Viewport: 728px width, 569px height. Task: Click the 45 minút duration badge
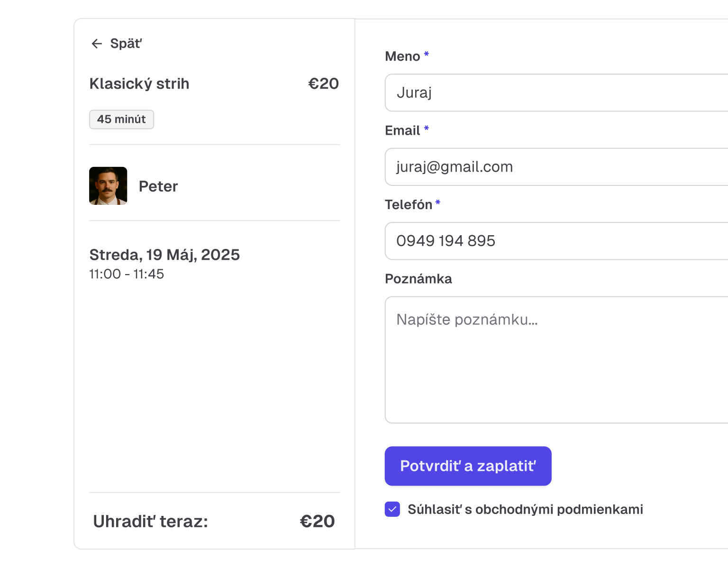tap(121, 119)
